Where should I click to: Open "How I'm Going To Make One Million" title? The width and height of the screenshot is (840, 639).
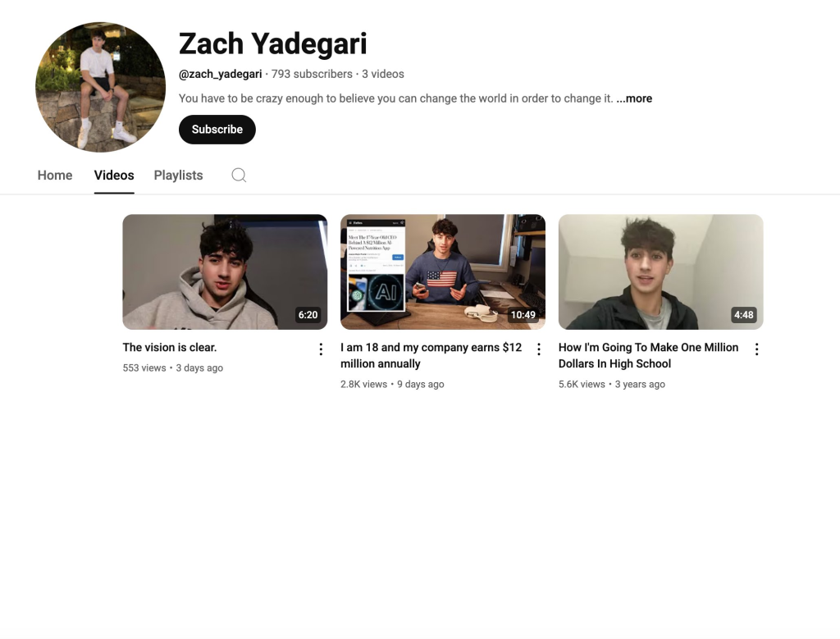pyautogui.click(x=648, y=355)
